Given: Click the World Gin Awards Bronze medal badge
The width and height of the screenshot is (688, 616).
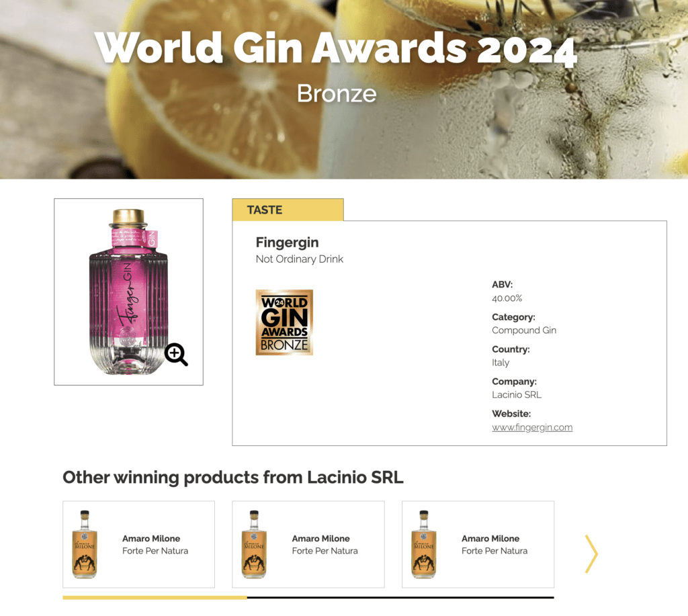Looking at the screenshot, I should coord(284,322).
